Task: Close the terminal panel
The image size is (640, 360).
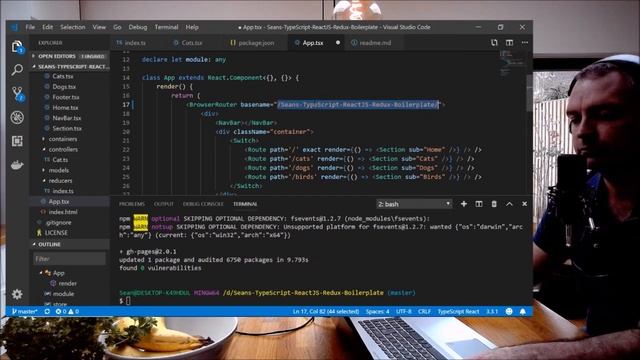Action: [x=524, y=204]
